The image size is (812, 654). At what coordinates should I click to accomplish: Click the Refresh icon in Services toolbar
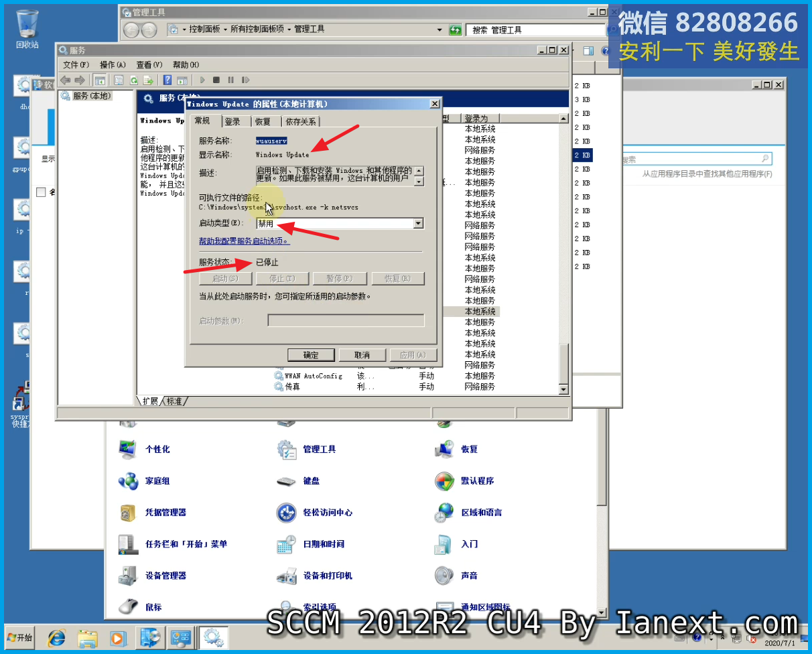pyautogui.click(x=133, y=80)
